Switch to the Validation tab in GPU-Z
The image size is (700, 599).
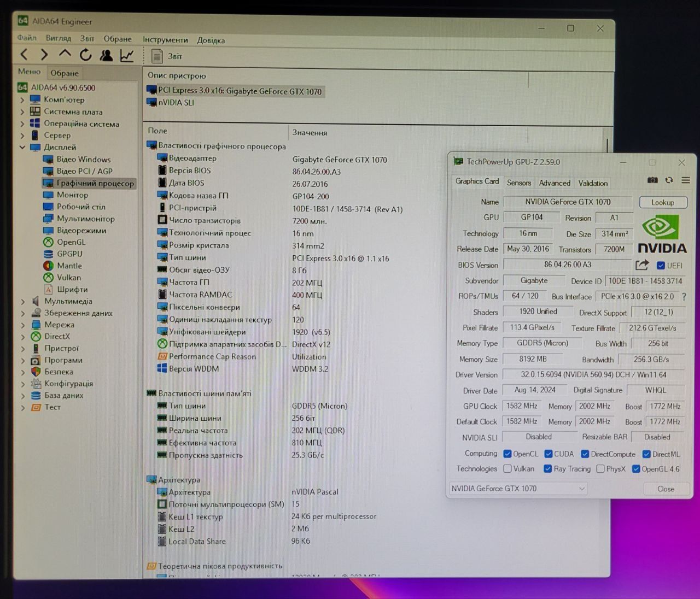pos(593,183)
